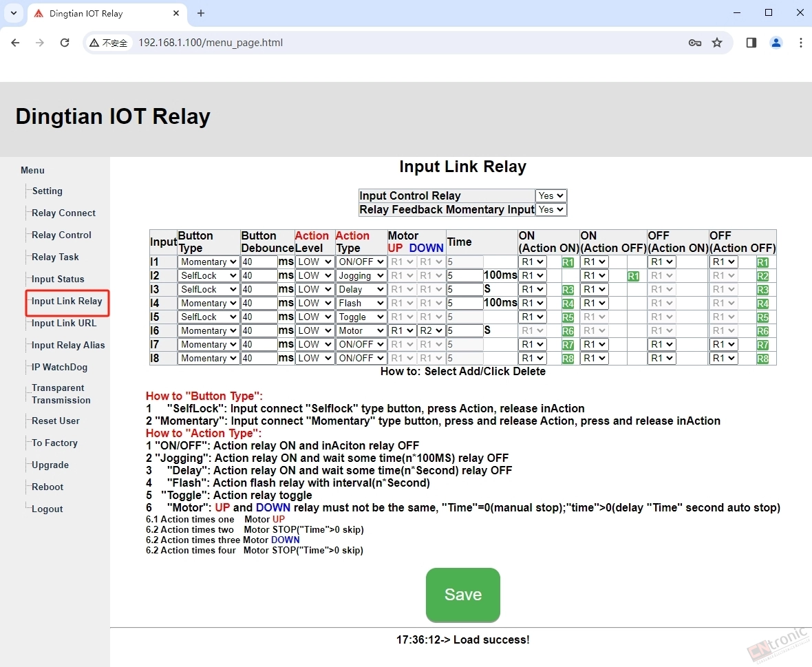The width and height of the screenshot is (812, 667).
Task: Delete green R7 tag in I7 OFF (Action OFF)
Action: click(x=762, y=344)
